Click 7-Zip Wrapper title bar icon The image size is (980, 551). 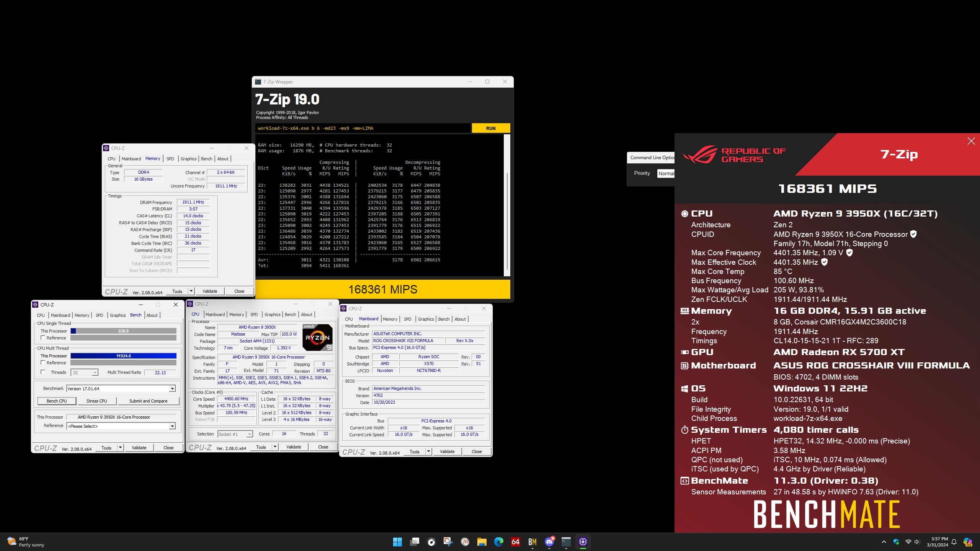pos(258,82)
